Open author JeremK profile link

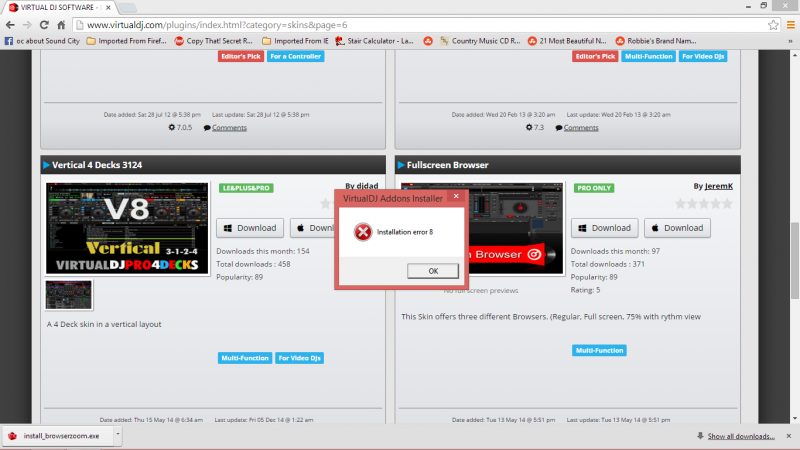pos(718,186)
